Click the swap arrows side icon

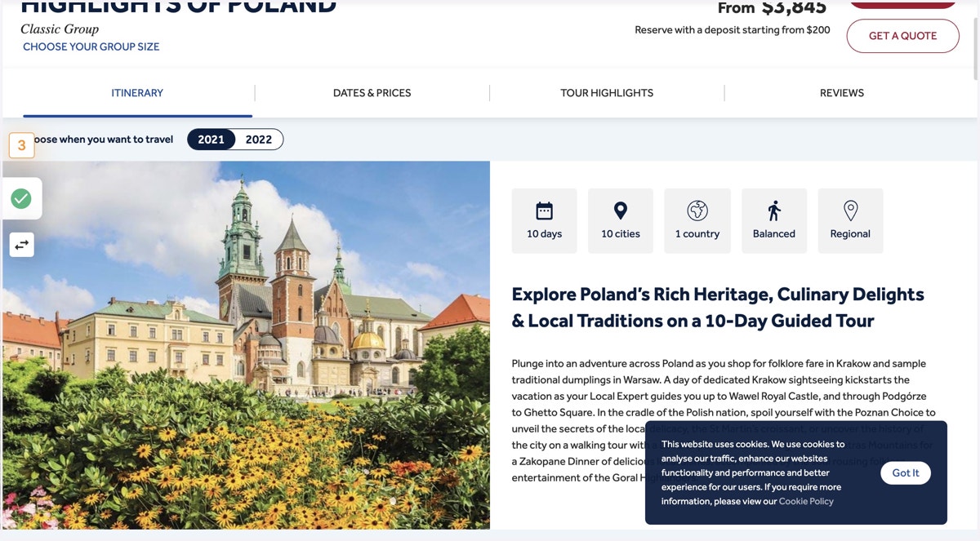pyautogui.click(x=21, y=244)
